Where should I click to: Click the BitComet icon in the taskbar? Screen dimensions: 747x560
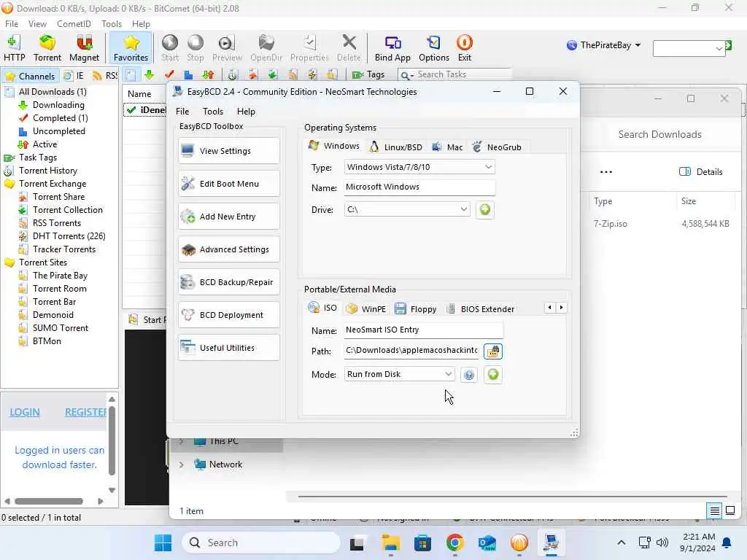pos(519,542)
